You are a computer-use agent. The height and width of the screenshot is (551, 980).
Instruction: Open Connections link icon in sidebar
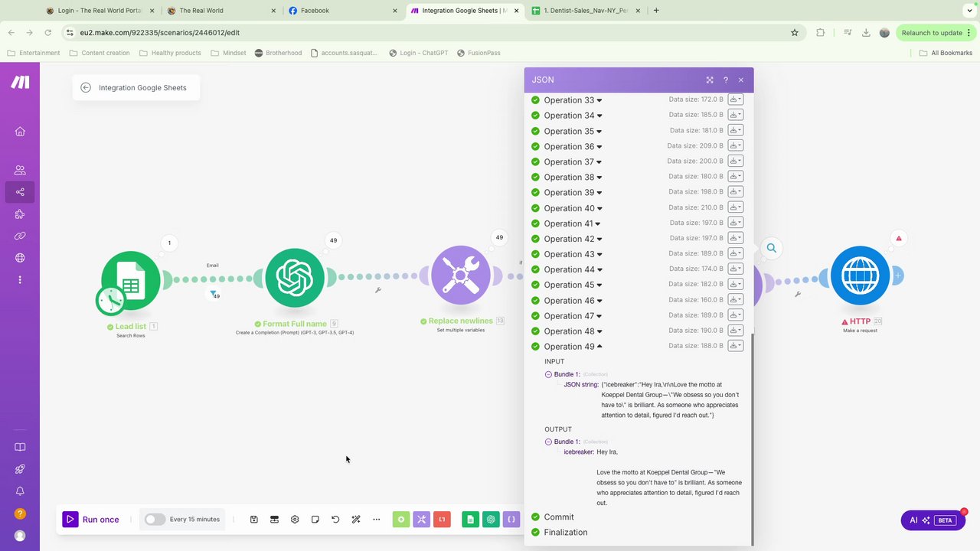(x=20, y=236)
